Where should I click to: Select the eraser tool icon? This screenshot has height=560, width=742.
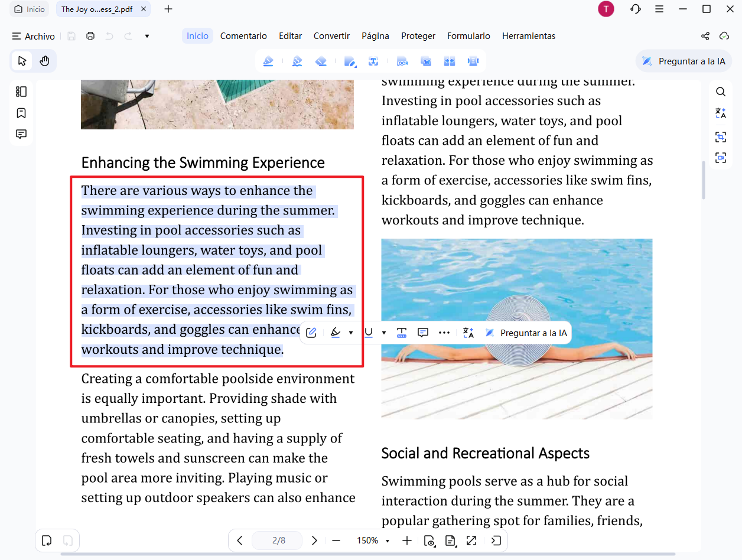coord(321,61)
